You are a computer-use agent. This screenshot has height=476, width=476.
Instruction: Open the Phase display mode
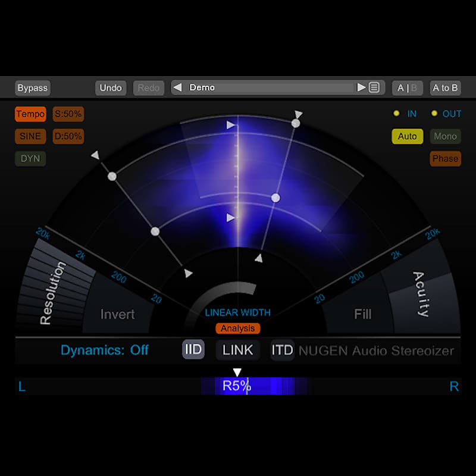[x=445, y=158]
